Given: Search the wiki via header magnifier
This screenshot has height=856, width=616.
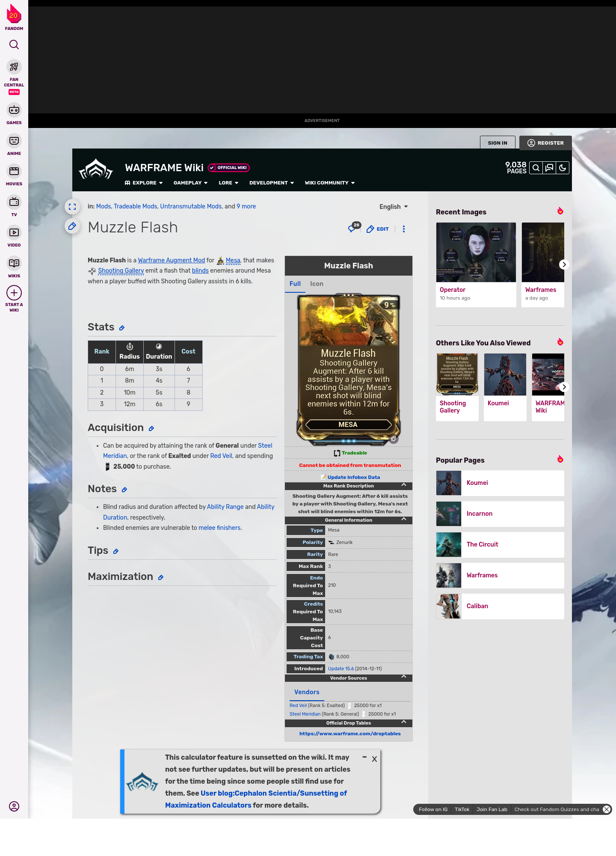Looking at the screenshot, I should click(x=536, y=168).
